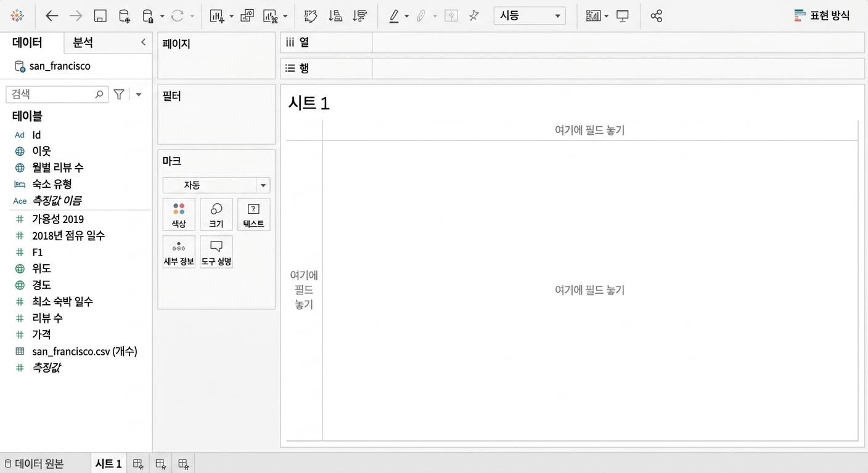
Task: Click the new worksheet icon in bottom tabs
Action: click(x=138, y=464)
